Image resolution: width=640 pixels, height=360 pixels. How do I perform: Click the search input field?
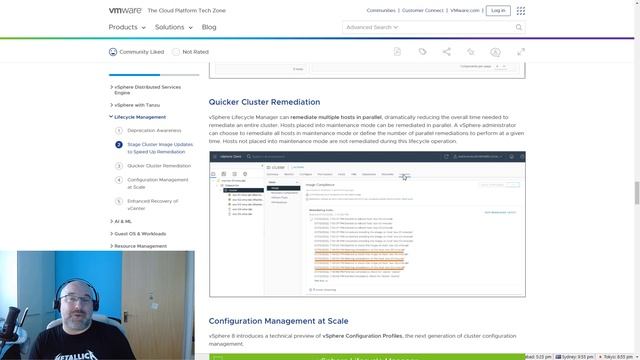(433, 27)
